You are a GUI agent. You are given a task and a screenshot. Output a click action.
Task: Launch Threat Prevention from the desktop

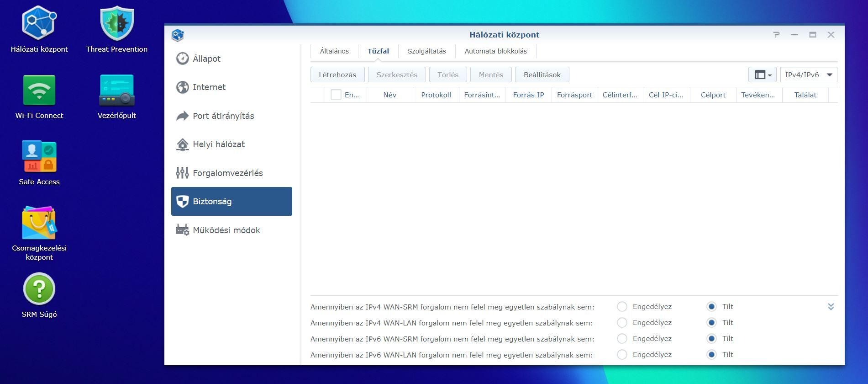117,30
